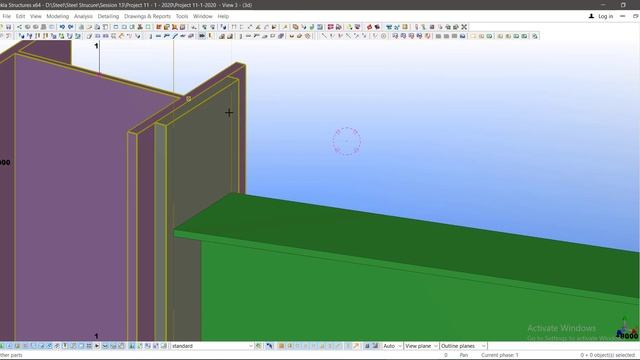Click the black X-shaped toolbar icon

point(464,27)
